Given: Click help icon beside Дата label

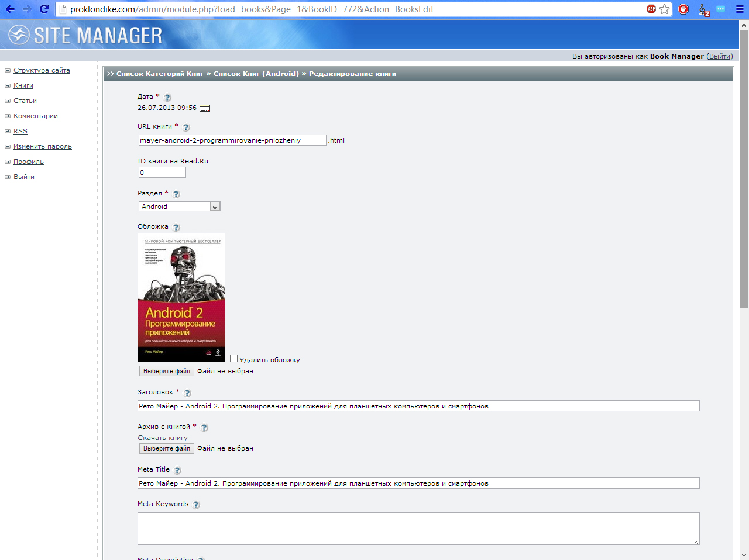Looking at the screenshot, I should pos(167,98).
